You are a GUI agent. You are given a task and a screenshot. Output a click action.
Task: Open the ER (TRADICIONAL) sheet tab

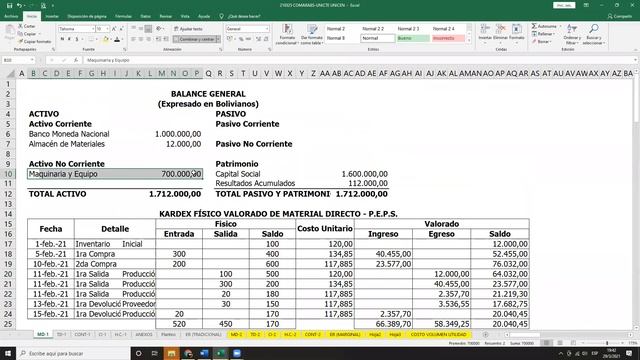[x=203, y=334]
